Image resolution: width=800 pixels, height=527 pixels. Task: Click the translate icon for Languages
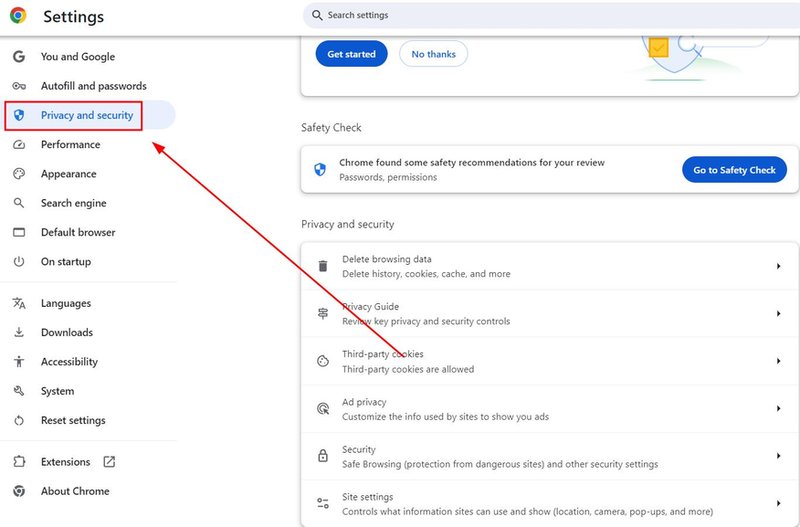(19, 303)
